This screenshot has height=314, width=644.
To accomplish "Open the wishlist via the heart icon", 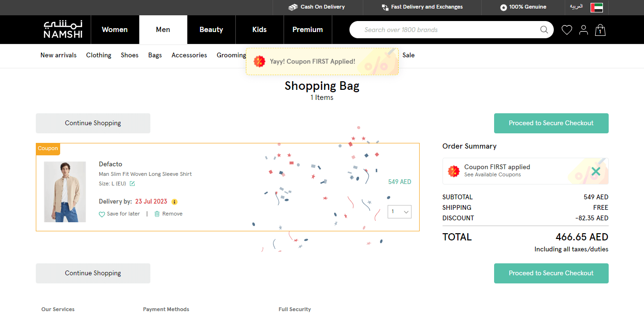I will (567, 30).
